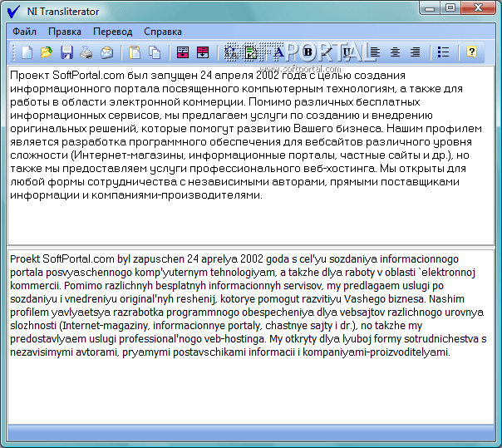Toggle italic formatting icon

pos(327,52)
